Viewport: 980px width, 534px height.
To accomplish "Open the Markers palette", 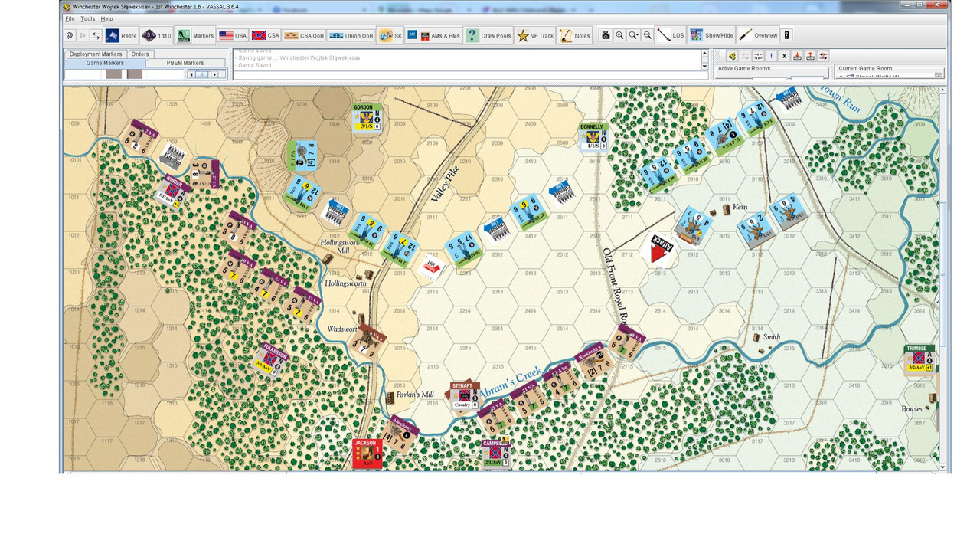I will 194,35.
